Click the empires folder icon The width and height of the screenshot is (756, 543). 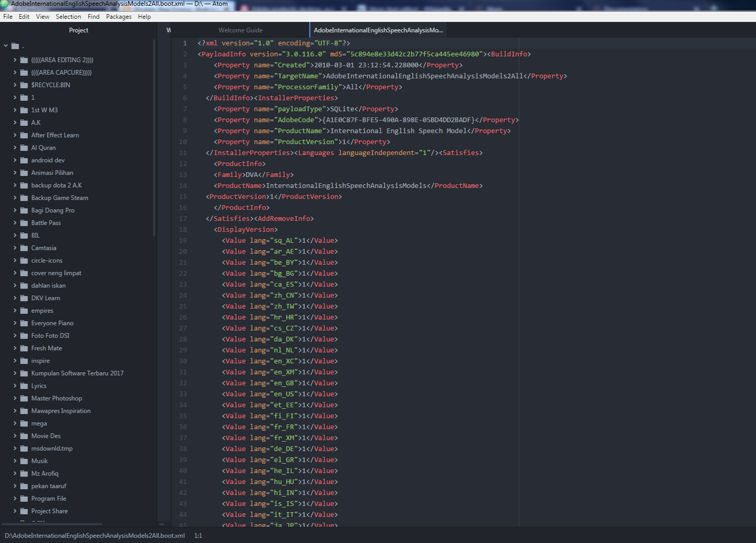coord(24,311)
